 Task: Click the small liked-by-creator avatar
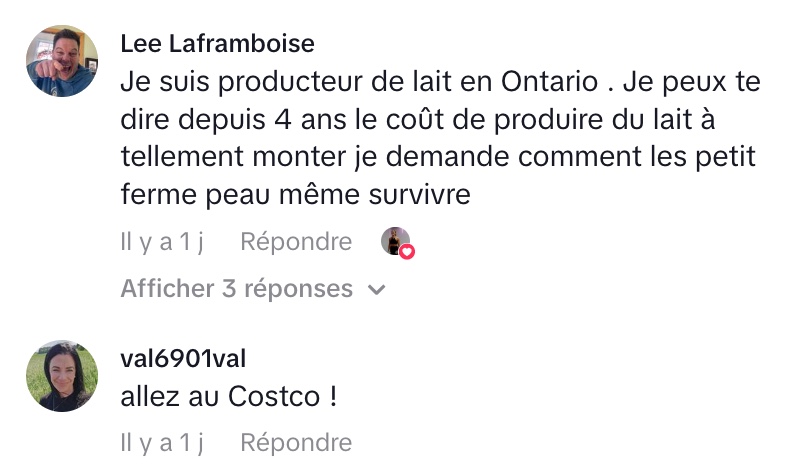click(x=395, y=241)
